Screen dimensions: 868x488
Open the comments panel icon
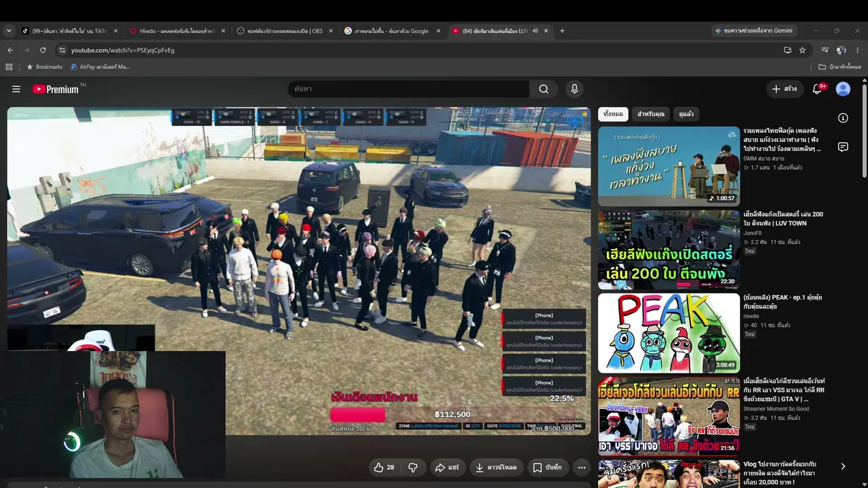(843, 147)
